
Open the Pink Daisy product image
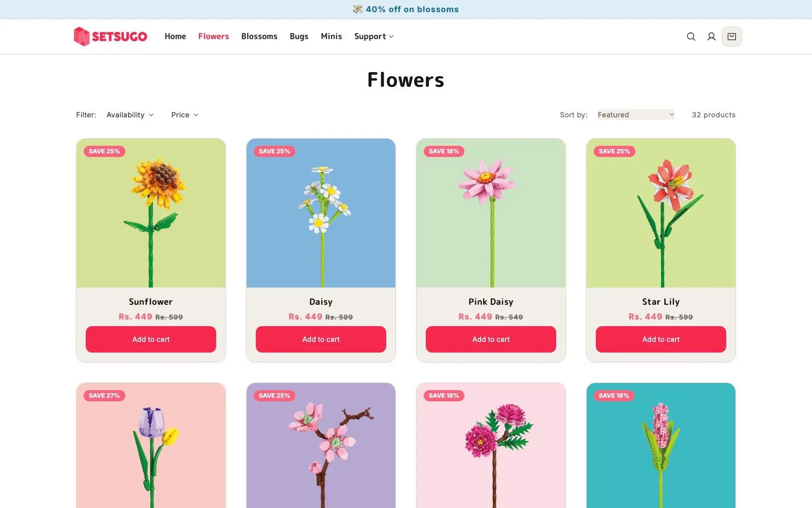pos(491,213)
